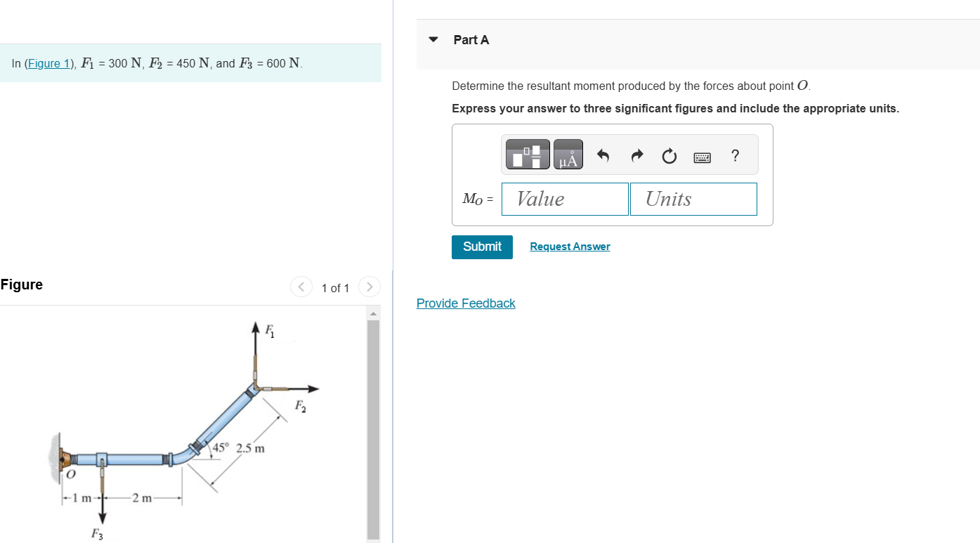Open the math templates palette in the answer toolbar
This screenshot has height=543, width=980.
point(526,154)
